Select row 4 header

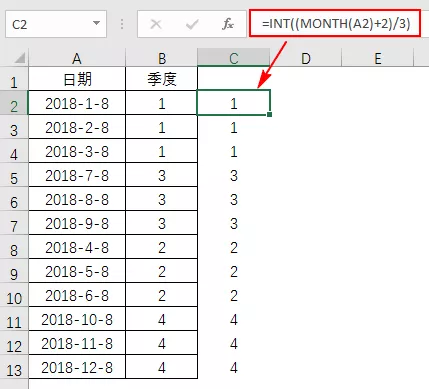click(x=14, y=151)
